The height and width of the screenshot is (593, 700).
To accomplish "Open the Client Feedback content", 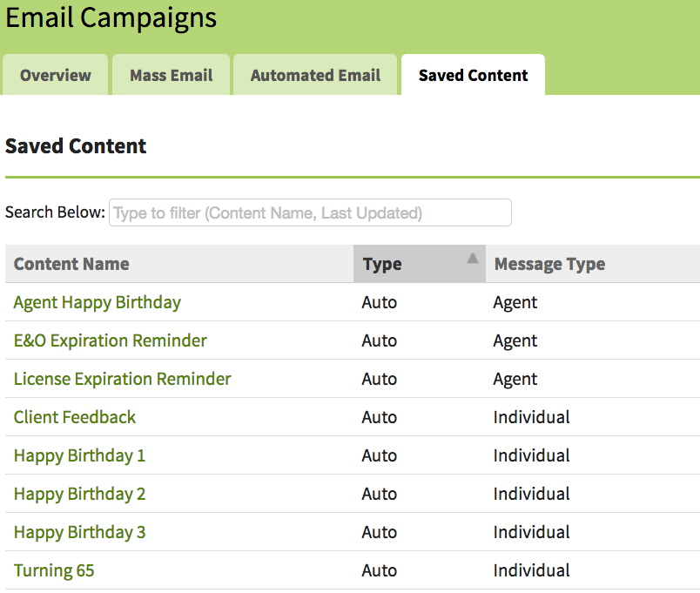I will click(x=75, y=417).
